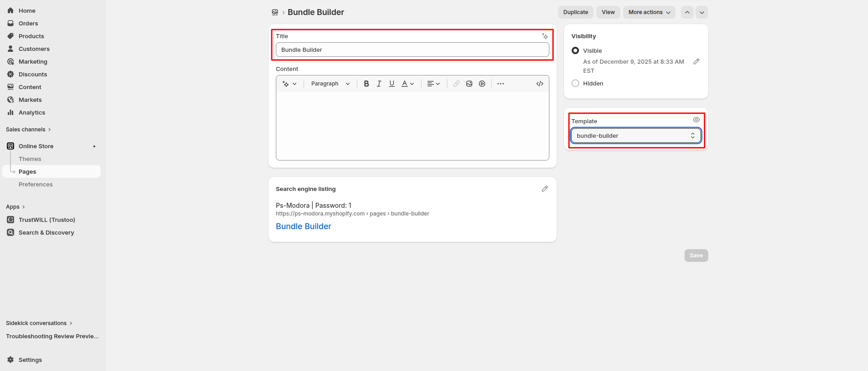Click the Content icon in sidebar
The image size is (868, 371).
[x=10, y=87]
